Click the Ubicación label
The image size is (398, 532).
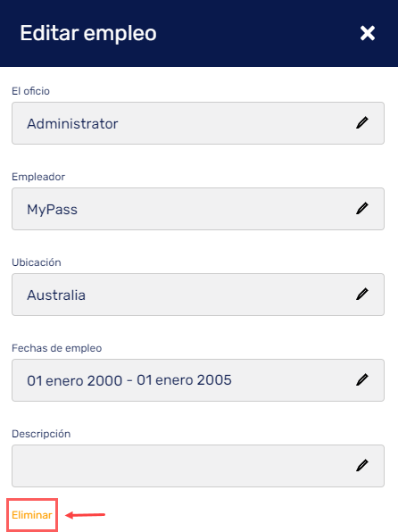click(37, 262)
